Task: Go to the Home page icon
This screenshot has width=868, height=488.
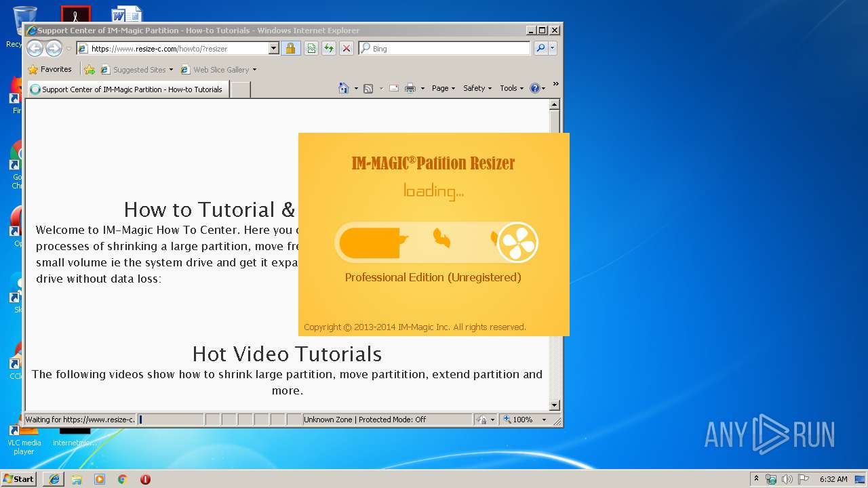Action: click(344, 88)
